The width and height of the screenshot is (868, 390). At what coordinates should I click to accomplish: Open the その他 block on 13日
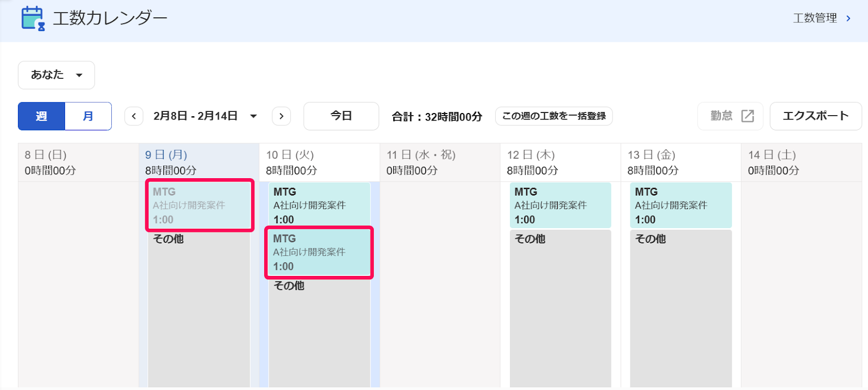tap(681, 309)
